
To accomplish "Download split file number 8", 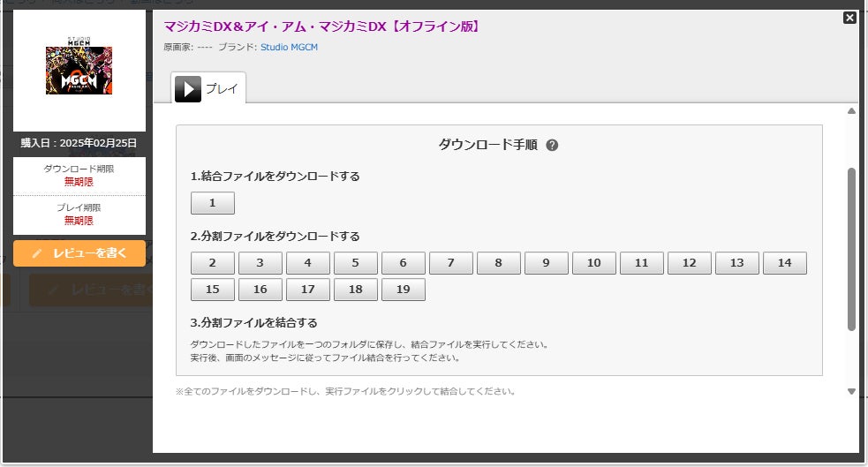I will tap(499, 263).
